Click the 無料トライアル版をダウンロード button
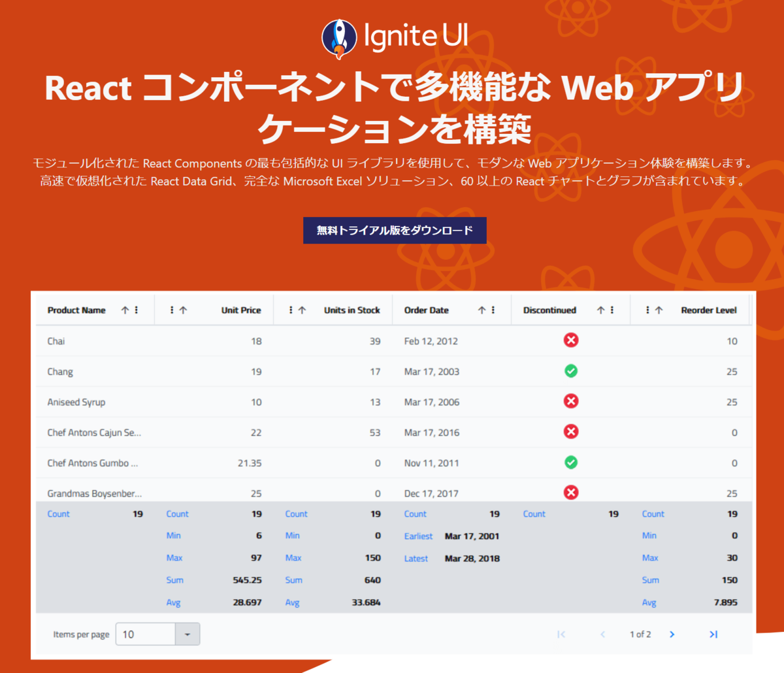The width and height of the screenshot is (784, 673). [x=395, y=231]
